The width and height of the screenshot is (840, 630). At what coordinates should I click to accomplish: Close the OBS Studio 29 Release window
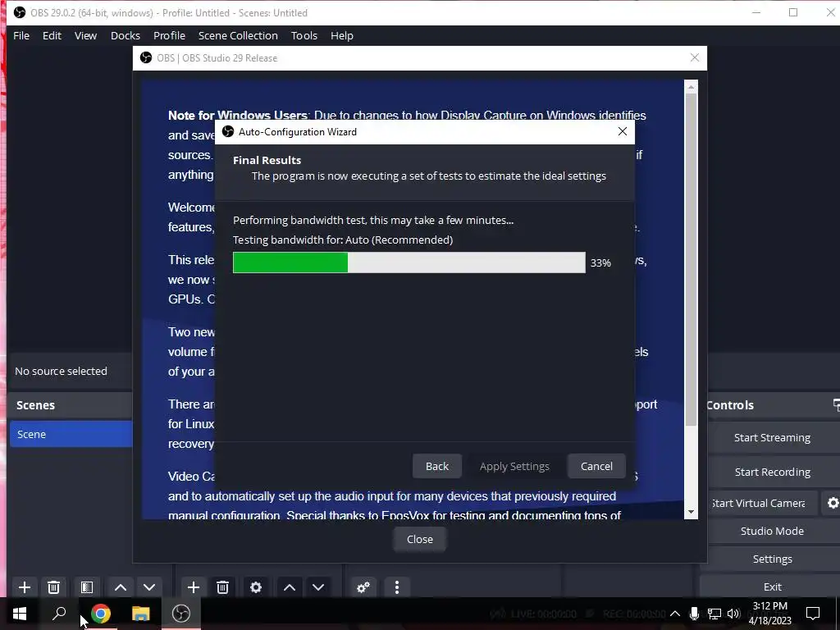695,57
